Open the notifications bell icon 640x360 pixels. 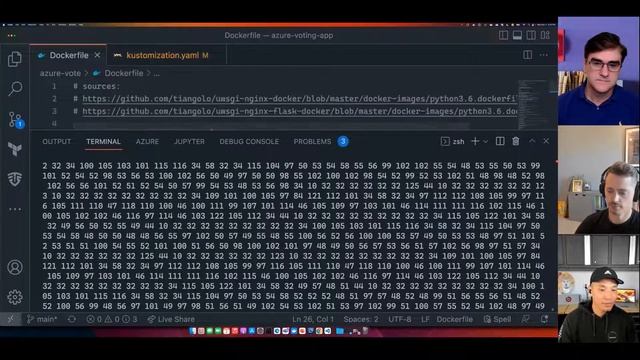pyautogui.click(x=544, y=319)
